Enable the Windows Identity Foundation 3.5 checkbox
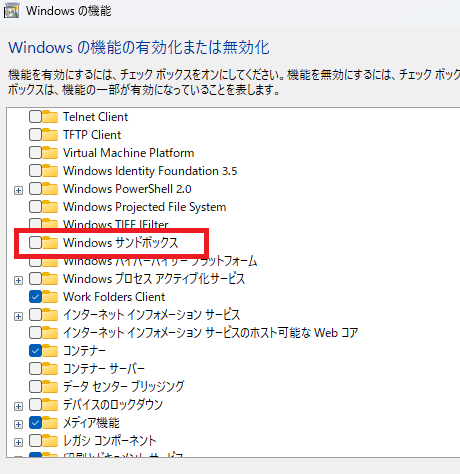The image size is (460, 474). click(x=35, y=171)
